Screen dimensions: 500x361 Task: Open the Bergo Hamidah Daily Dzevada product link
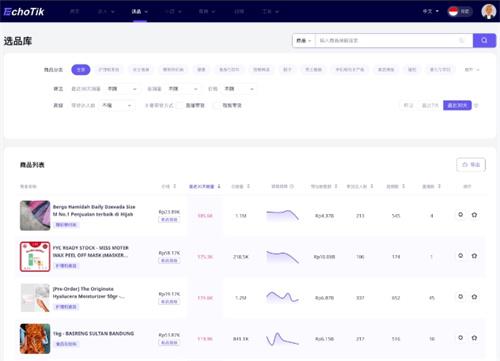pos(94,210)
